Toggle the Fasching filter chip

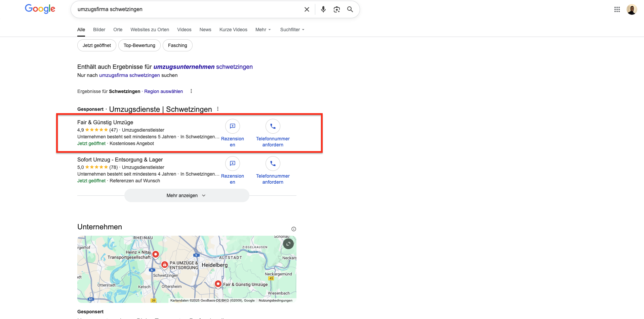click(x=177, y=45)
